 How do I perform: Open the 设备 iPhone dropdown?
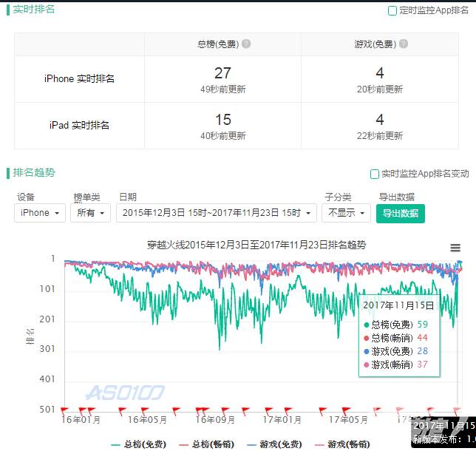40,213
